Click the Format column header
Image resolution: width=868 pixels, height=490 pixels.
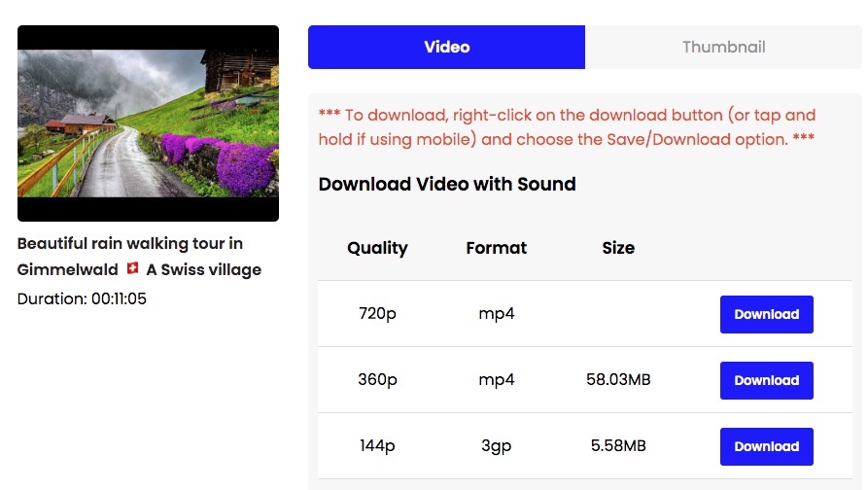[x=496, y=248]
